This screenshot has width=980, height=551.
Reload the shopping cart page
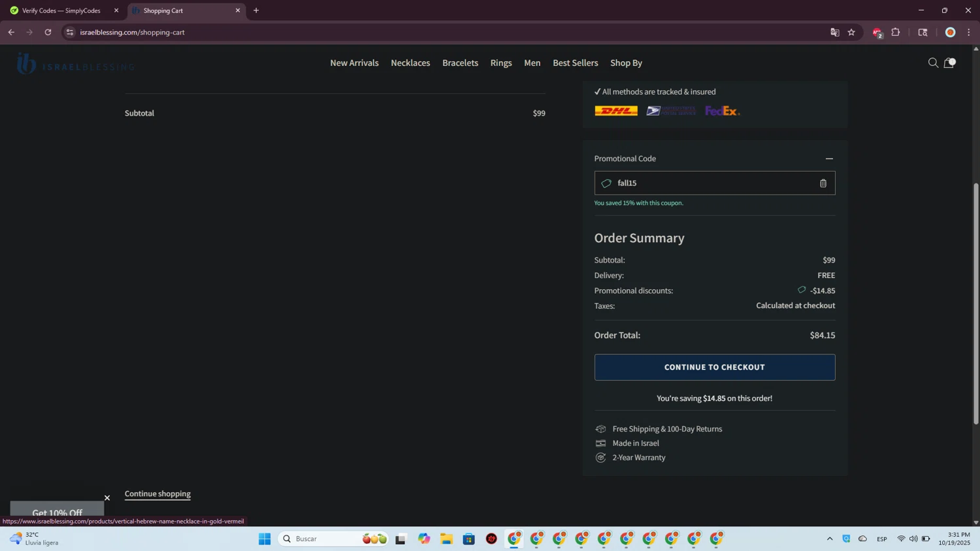click(48, 32)
